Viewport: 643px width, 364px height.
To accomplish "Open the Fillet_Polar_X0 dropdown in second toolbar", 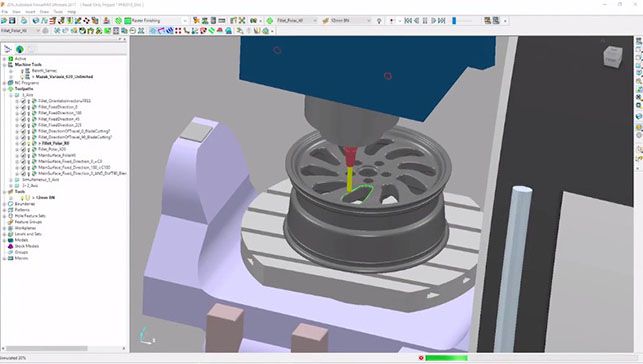I will point(38,30).
